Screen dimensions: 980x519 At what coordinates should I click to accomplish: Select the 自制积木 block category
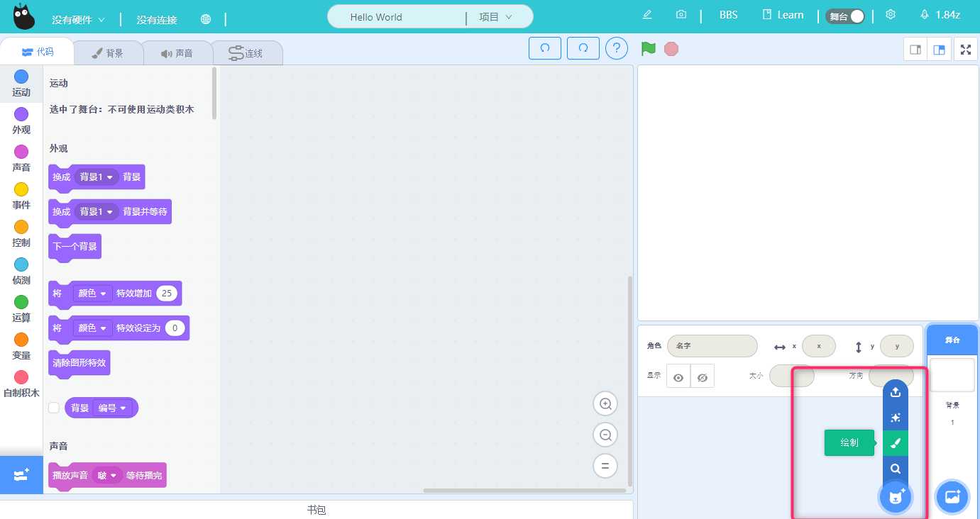[21, 384]
